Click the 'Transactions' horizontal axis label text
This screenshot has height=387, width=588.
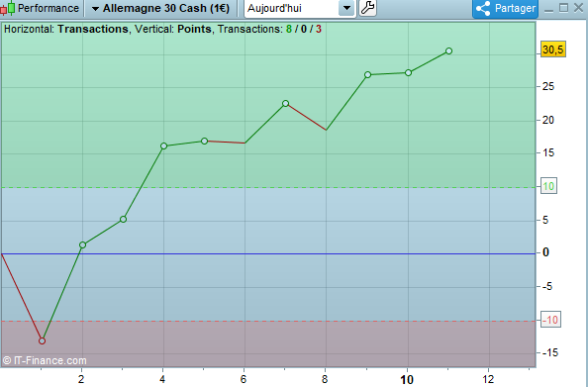pyautogui.click(x=93, y=29)
